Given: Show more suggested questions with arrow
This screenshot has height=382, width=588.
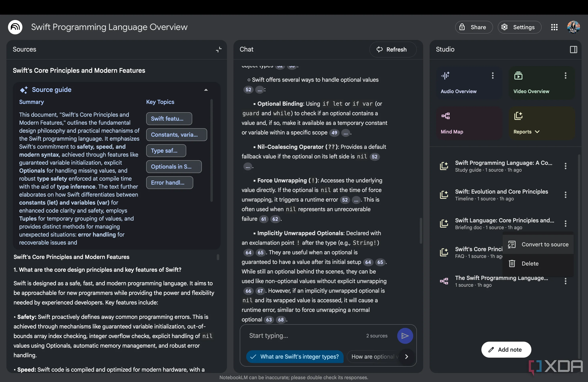Looking at the screenshot, I should point(406,357).
